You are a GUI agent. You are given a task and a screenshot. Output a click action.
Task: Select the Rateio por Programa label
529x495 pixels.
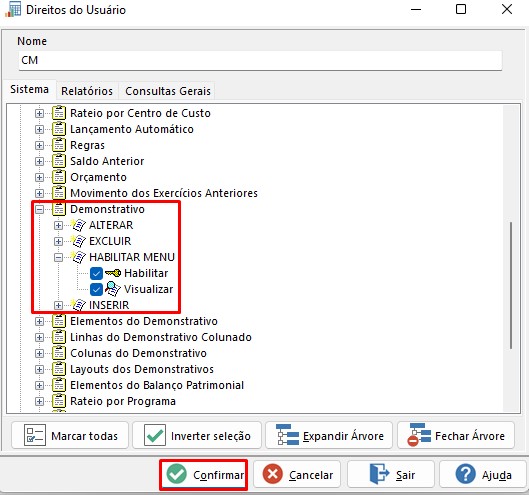[x=123, y=401]
